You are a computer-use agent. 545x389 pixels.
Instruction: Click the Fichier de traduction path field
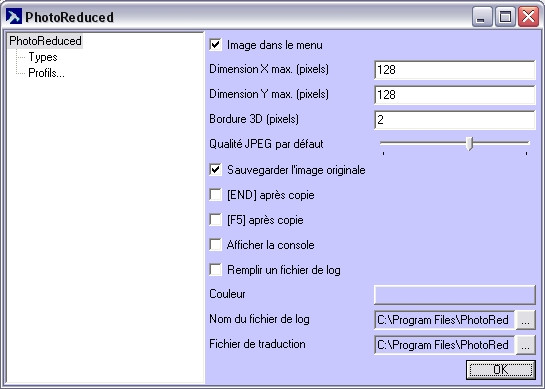click(445, 345)
